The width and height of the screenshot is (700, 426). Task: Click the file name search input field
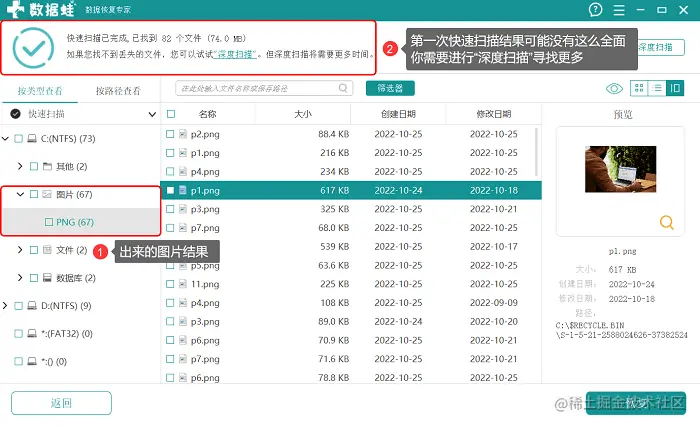pos(264,88)
